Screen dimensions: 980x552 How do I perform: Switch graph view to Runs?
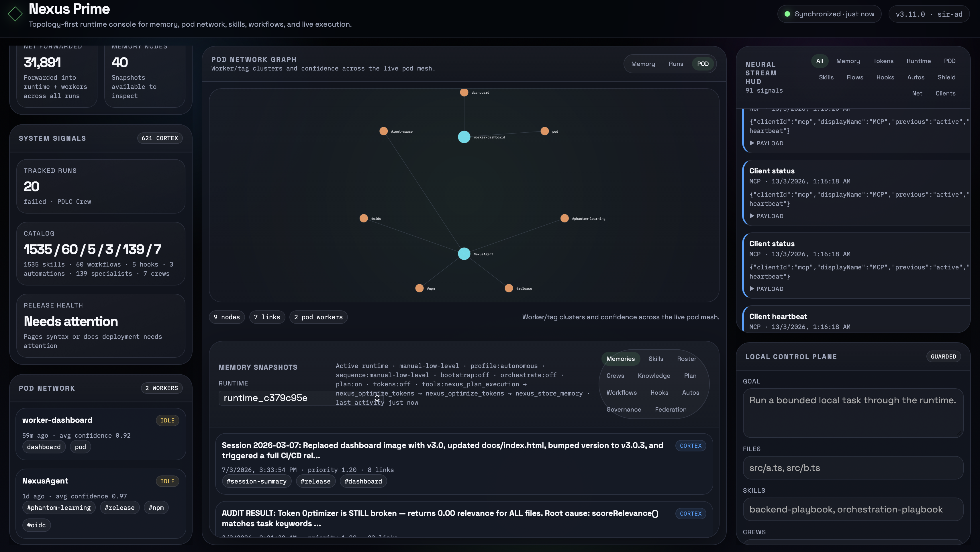click(676, 64)
